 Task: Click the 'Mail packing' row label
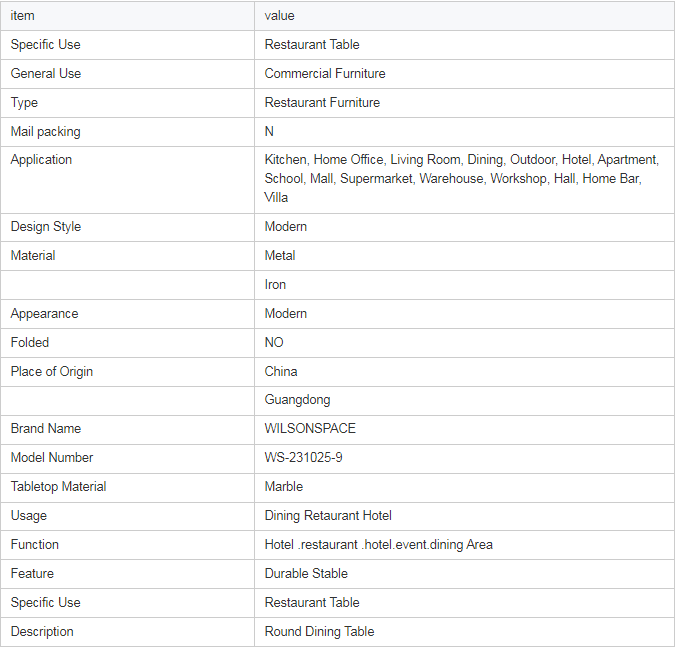(45, 132)
